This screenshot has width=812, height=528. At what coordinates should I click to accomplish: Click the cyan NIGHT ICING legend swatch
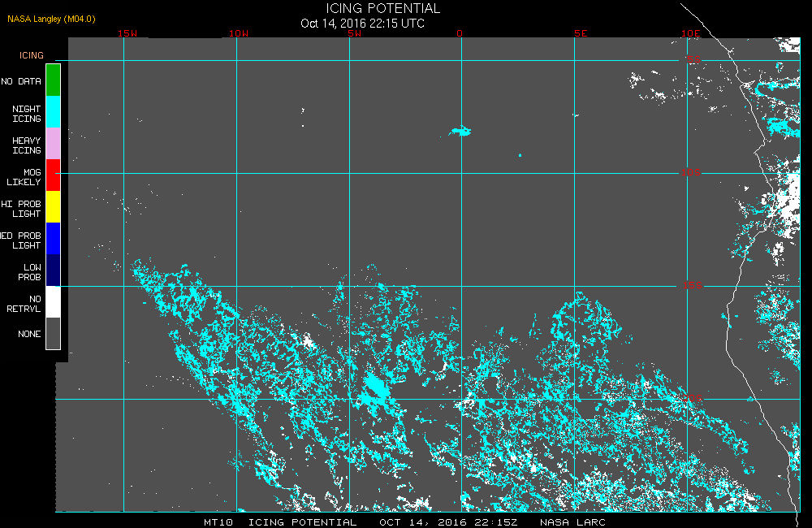click(54, 111)
